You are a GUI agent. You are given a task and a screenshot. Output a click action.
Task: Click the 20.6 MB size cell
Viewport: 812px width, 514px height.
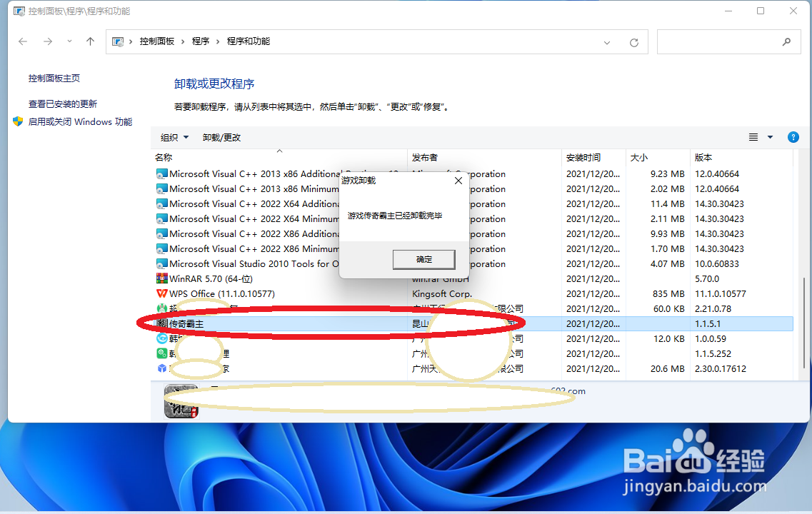point(668,369)
